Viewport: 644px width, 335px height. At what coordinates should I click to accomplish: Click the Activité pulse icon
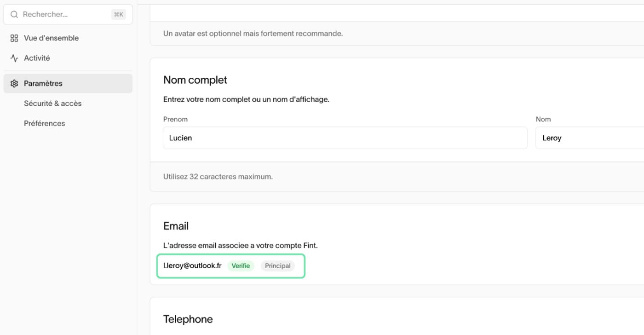14,58
